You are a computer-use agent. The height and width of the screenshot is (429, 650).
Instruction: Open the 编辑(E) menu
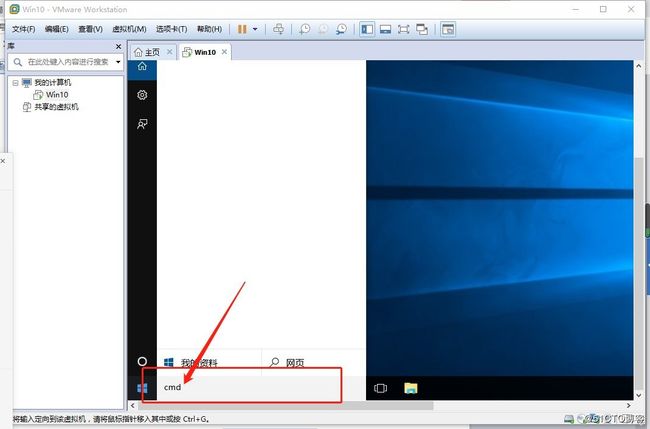(57, 29)
